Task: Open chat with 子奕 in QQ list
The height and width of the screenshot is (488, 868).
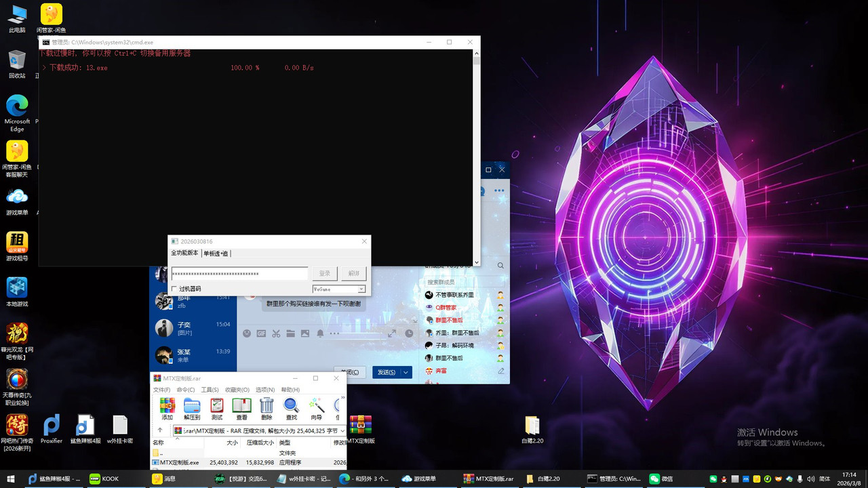Action: pos(193,328)
